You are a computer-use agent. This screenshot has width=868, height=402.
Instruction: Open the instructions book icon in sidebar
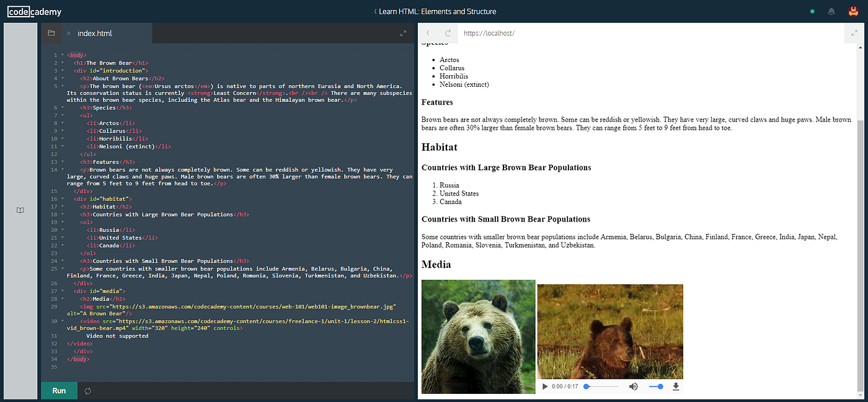20,210
